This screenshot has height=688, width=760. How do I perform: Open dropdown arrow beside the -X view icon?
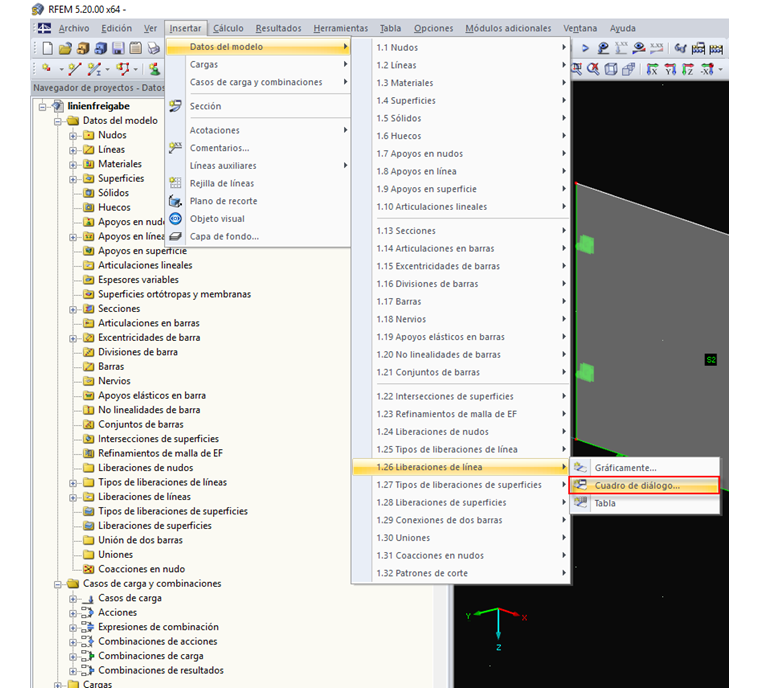(x=721, y=69)
